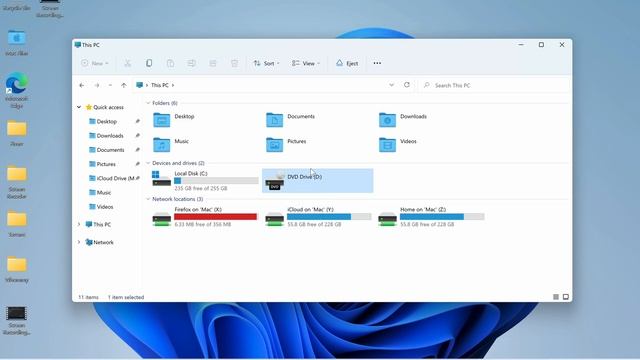Switch to details view in status bar
Screen dimensions: 640x360
[x=556, y=297]
